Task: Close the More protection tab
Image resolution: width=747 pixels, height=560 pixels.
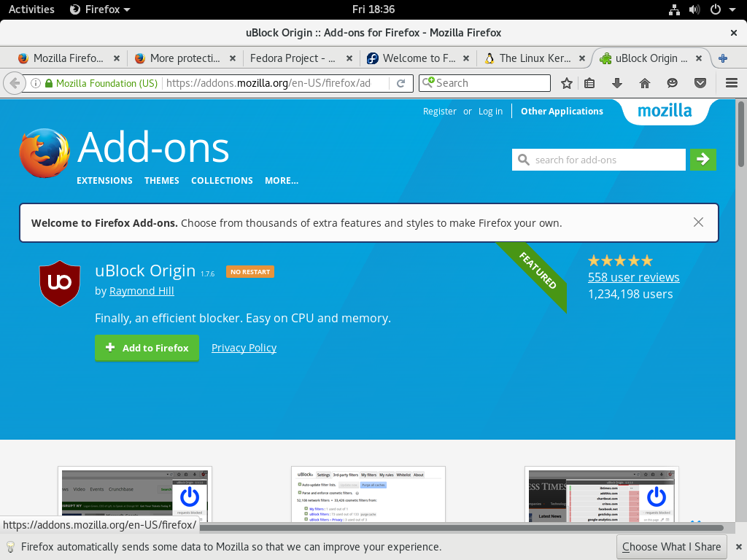Action: coord(233,58)
